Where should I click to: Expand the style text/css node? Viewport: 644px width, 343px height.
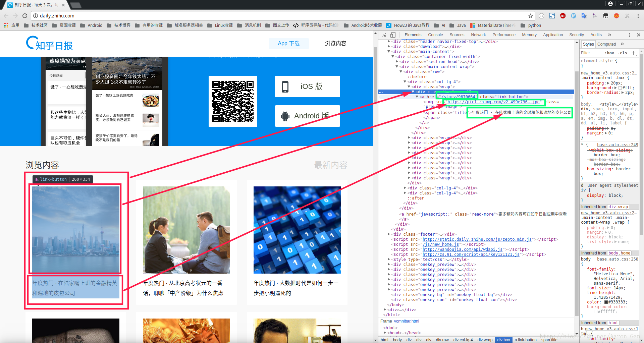(x=389, y=260)
